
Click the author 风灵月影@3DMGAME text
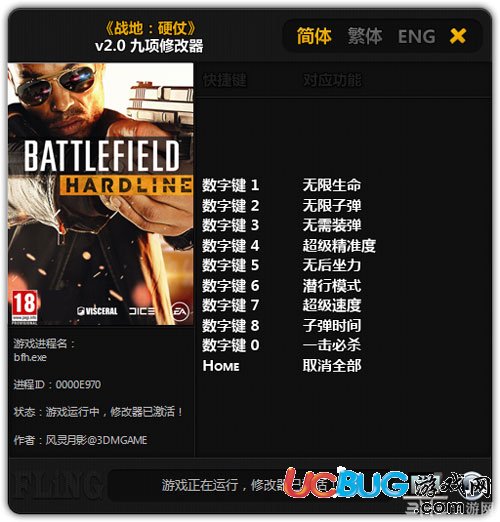(x=96, y=440)
